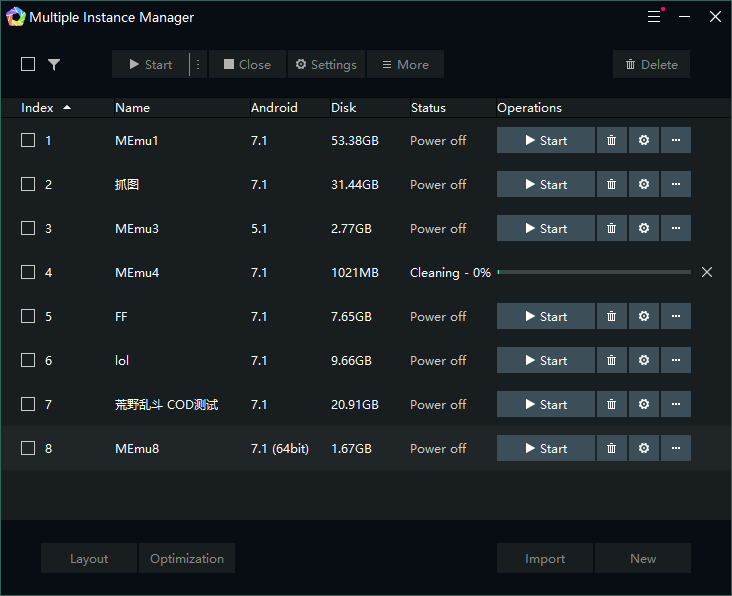Open the Start button's vertical dots dropdown
The width and height of the screenshot is (732, 596).
click(197, 65)
